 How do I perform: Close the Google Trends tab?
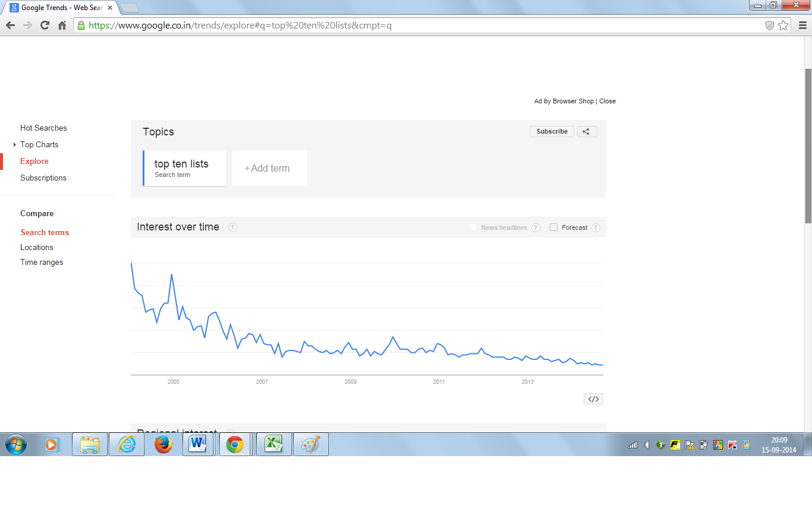coord(110,8)
